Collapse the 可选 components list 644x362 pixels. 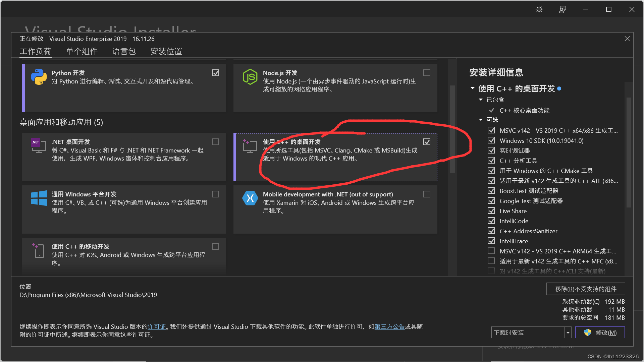(x=480, y=120)
